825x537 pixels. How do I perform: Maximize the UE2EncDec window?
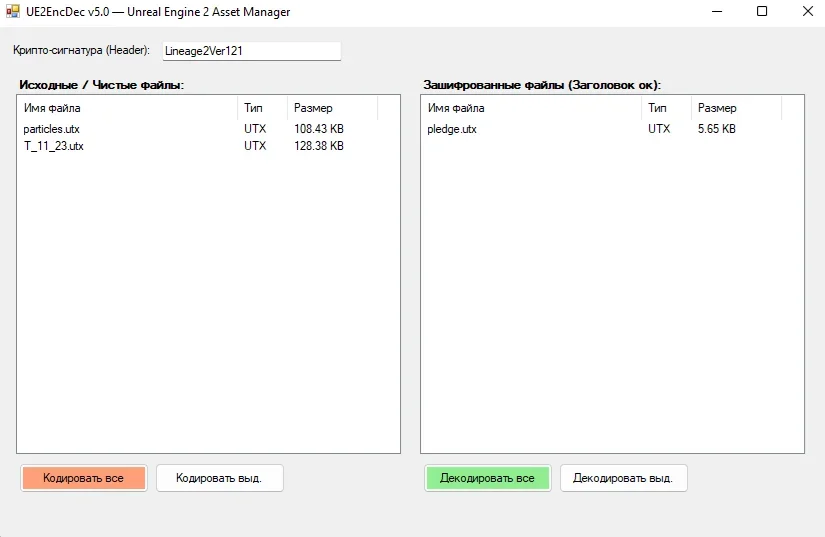coord(762,11)
